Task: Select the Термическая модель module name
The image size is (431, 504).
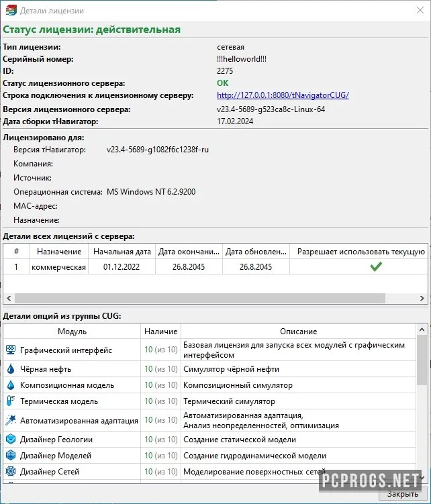Action: coord(59,401)
